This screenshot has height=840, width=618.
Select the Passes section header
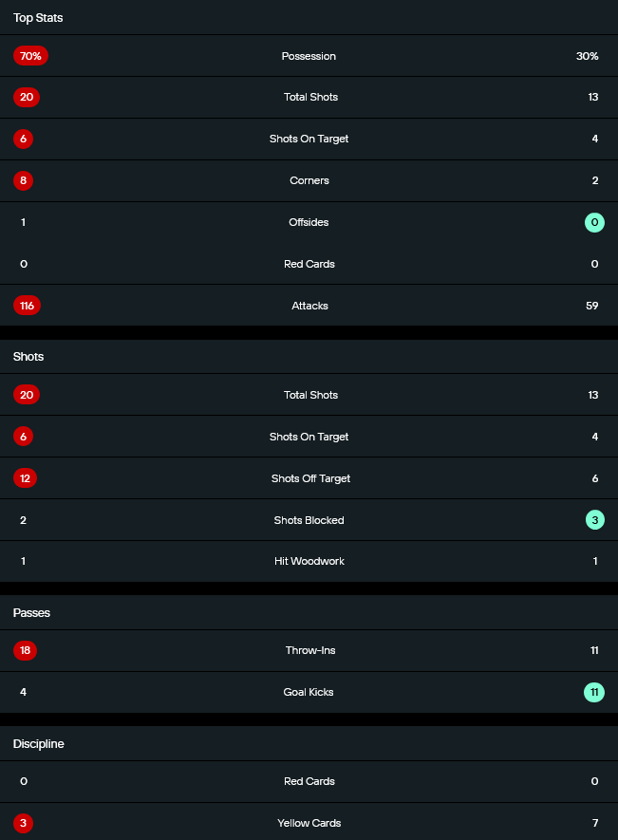coord(31,613)
